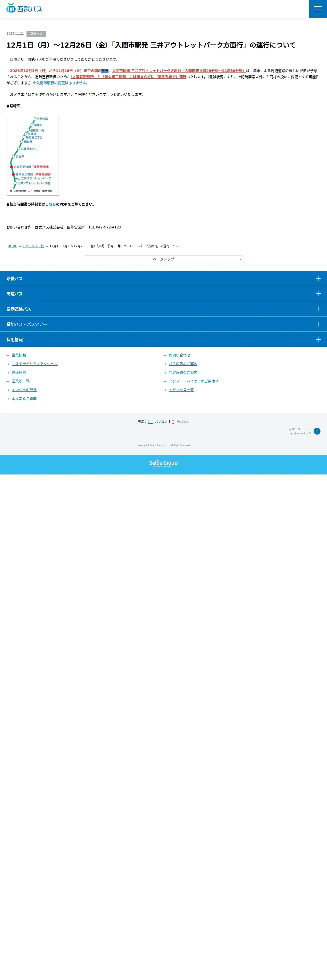
Task: Open バス広告のご案内 link
Action: click(x=183, y=364)
